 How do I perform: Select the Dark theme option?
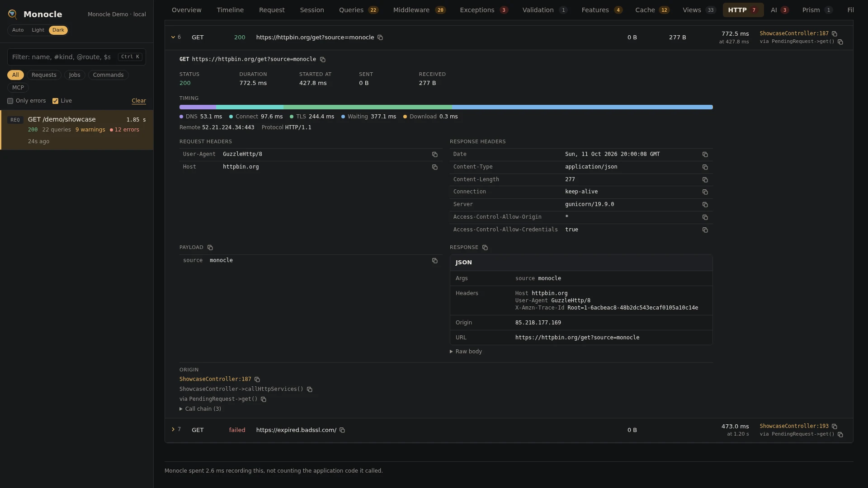click(58, 30)
